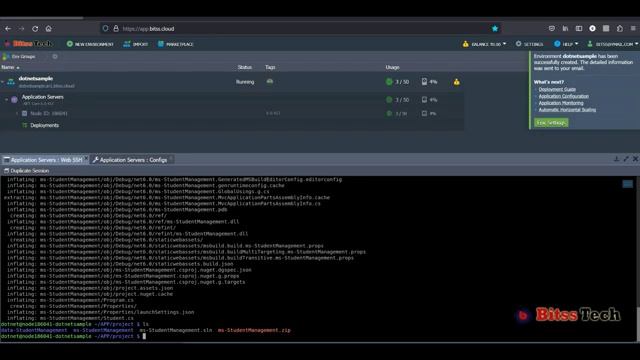Open the Marketplace
This screenshot has height=360, width=640.
176,44
